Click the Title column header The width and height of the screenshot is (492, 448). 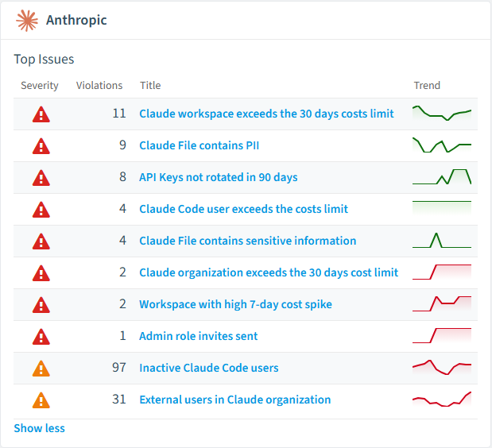[150, 86]
